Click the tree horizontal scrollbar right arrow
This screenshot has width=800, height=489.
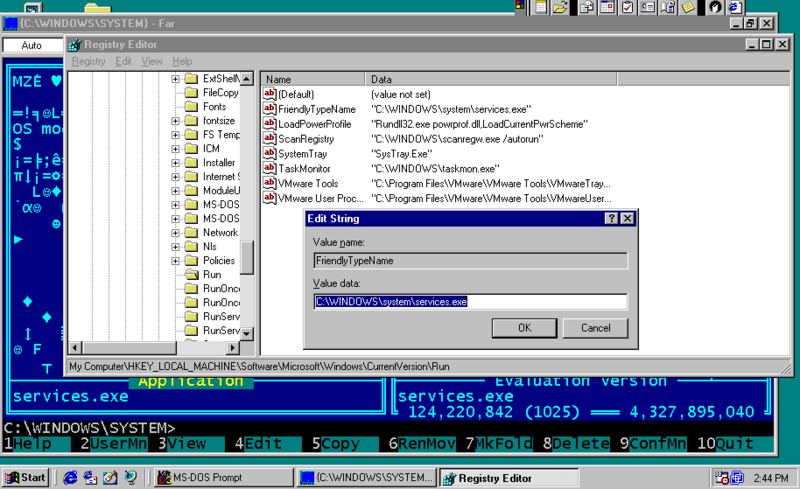(x=233, y=348)
